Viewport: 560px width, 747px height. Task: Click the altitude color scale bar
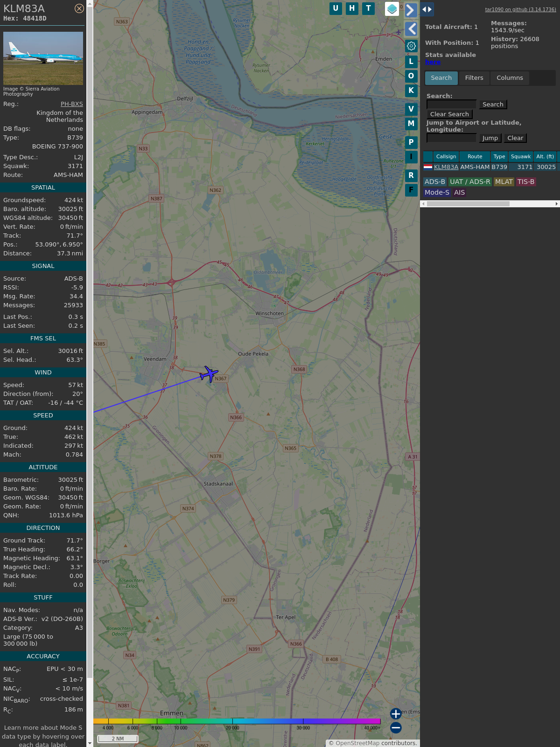[x=237, y=721]
